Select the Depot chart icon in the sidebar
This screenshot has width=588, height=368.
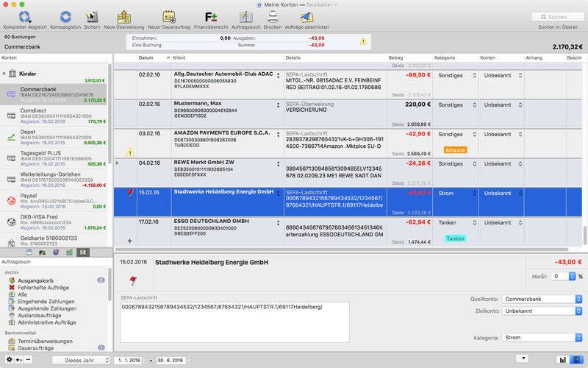[11, 138]
